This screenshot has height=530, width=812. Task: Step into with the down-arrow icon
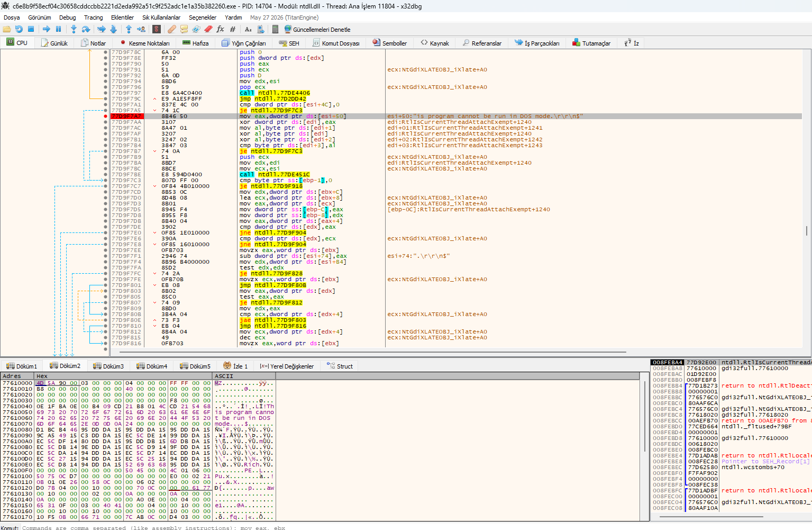pyautogui.click(x=74, y=29)
